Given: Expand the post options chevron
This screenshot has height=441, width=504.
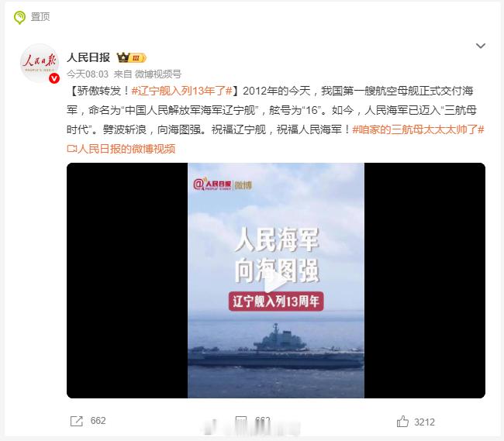Looking at the screenshot, I should pos(481,46).
